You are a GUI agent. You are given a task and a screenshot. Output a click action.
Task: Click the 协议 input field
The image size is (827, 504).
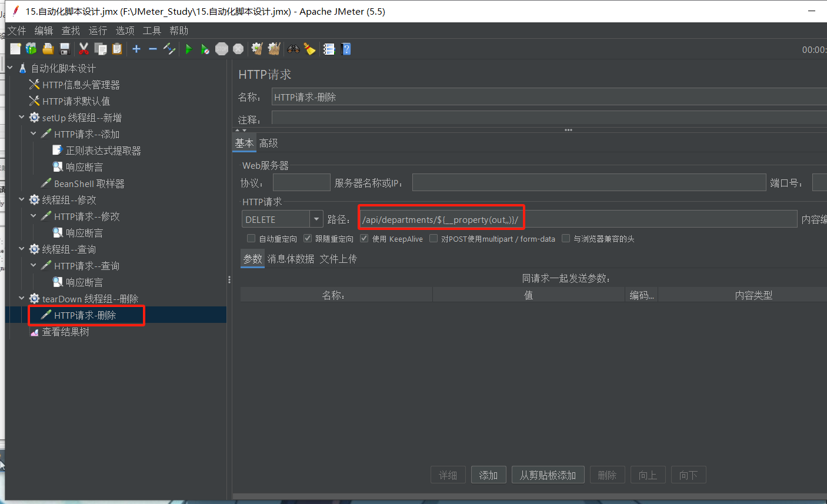pos(301,183)
